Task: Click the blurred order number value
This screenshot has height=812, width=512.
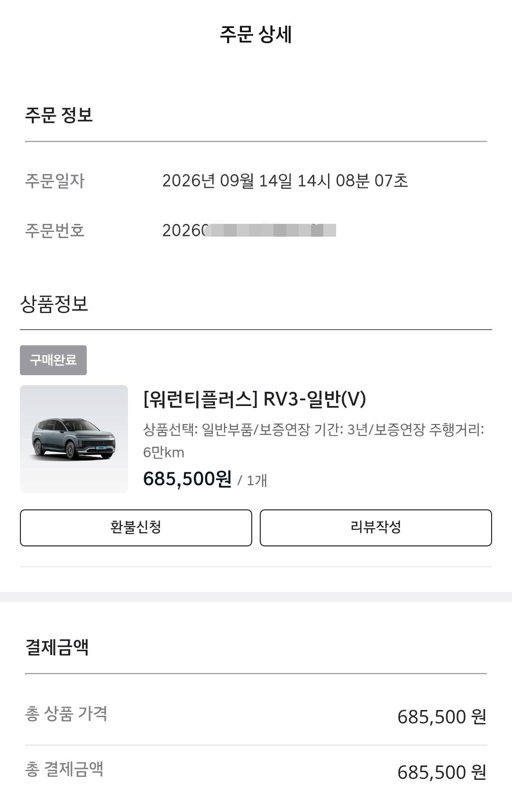Action: pyautogui.click(x=249, y=231)
